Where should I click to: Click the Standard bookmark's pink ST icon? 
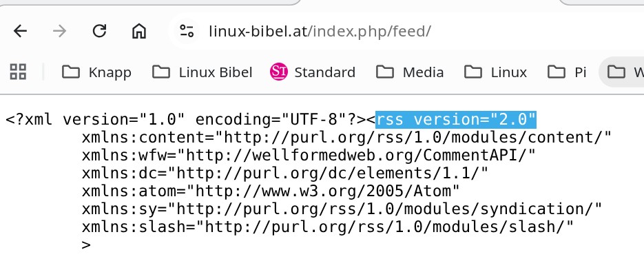(278, 72)
